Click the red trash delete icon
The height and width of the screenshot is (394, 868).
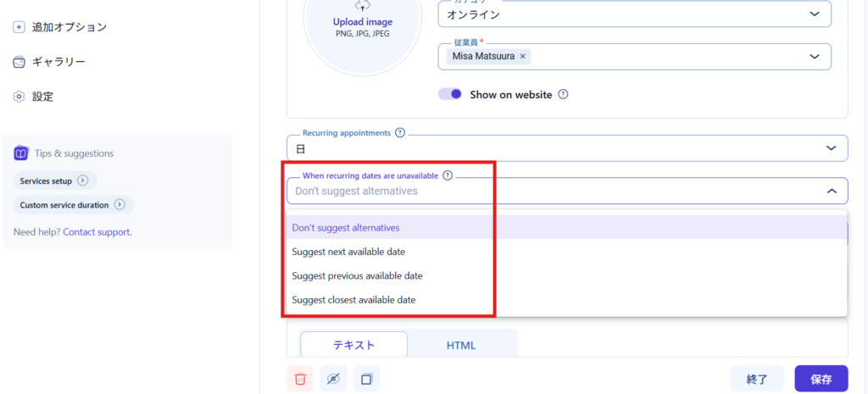click(300, 379)
